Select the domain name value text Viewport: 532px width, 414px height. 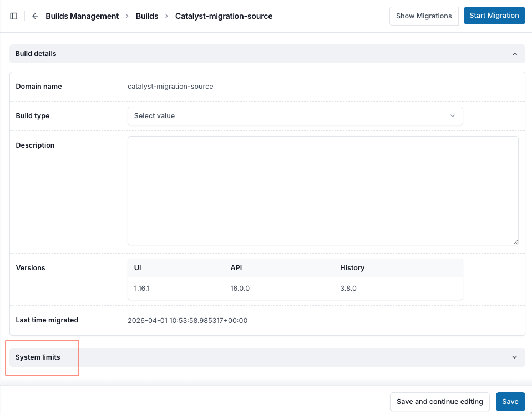click(170, 87)
